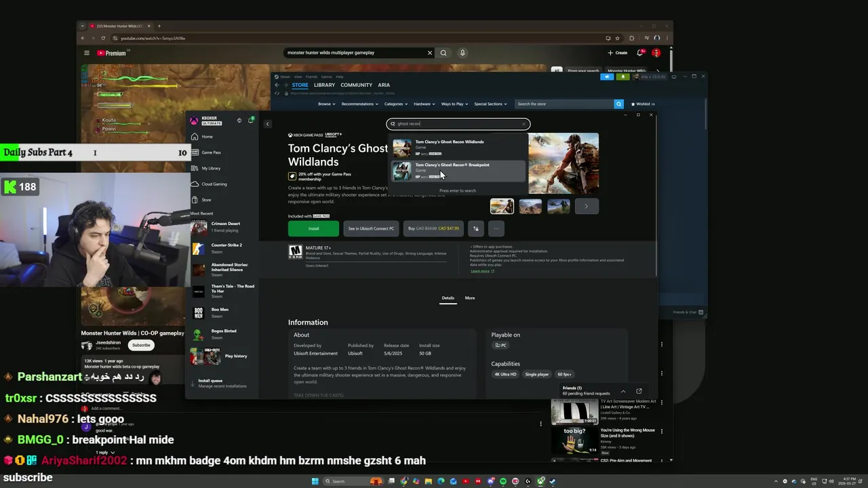Screen dimensions: 868x488
Task: Expand Steam Browse dropdown
Action: coord(326,104)
